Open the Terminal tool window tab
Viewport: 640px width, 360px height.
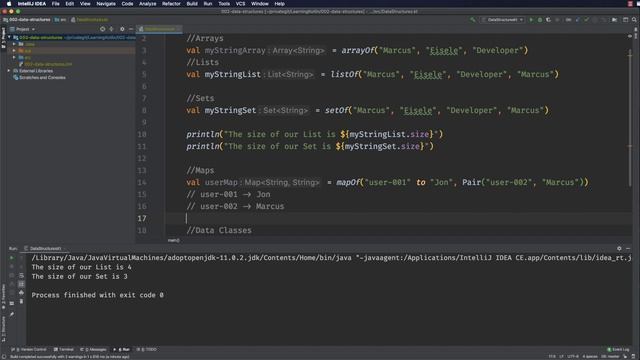coord(64,349)
